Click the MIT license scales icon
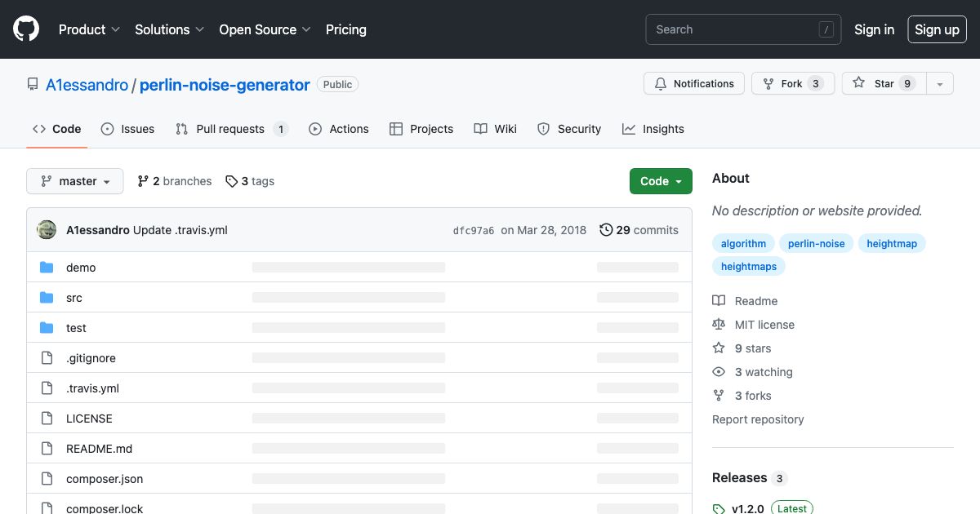Image resolution: width=980 pixels, height=514 pixels. (718, 324)
